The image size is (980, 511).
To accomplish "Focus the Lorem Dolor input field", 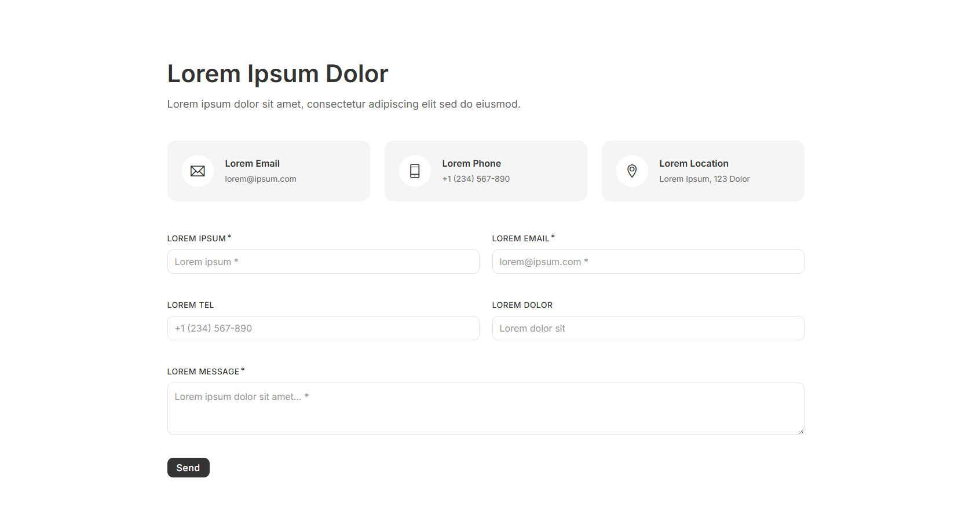I will pos(648,328).
